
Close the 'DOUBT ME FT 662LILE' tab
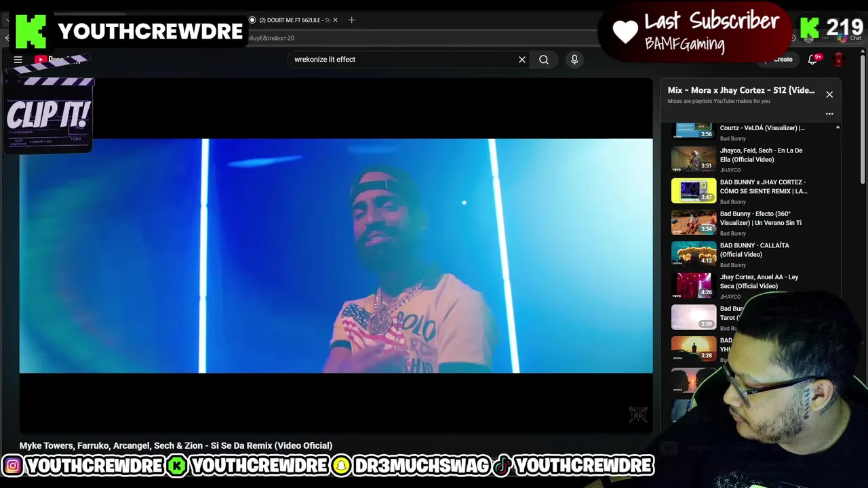tap(335, 20)
